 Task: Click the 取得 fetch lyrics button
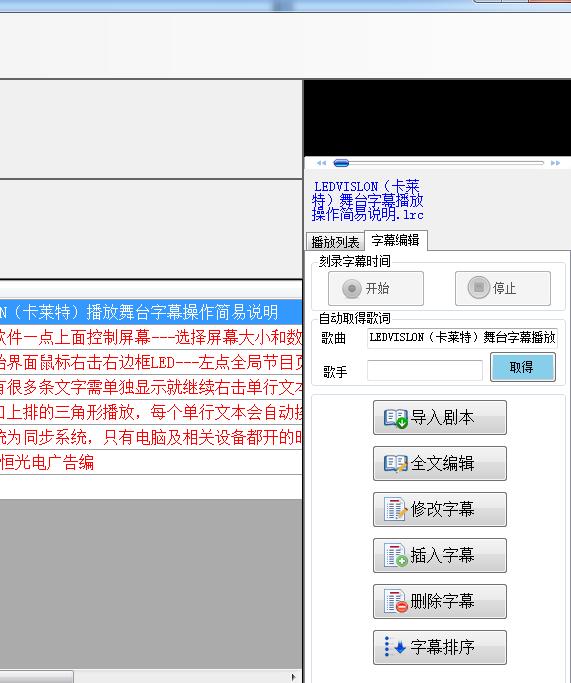[x=523, y=367]
